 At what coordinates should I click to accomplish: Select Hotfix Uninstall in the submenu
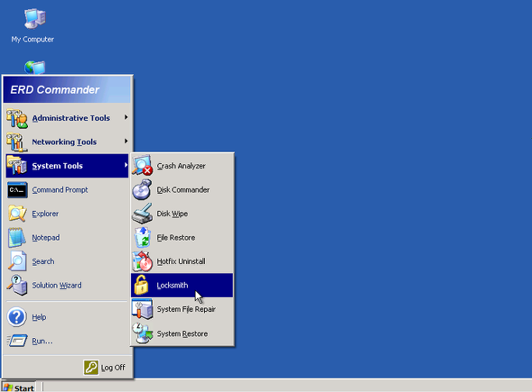181,261
